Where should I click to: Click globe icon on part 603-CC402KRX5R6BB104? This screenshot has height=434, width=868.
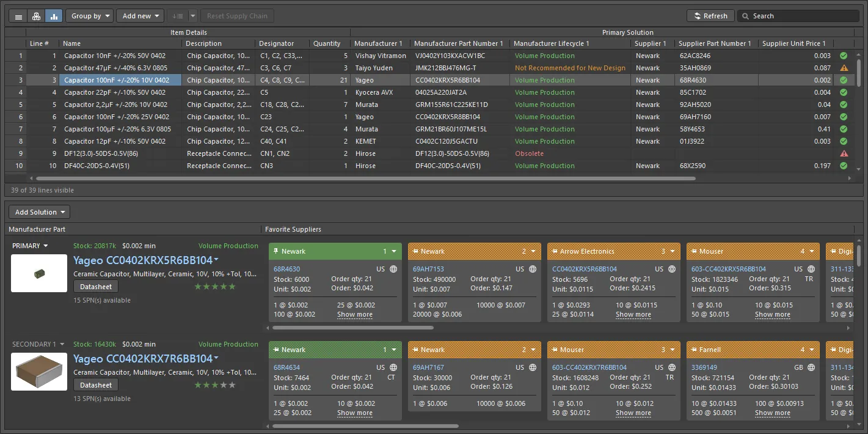[x=811, y=269]
